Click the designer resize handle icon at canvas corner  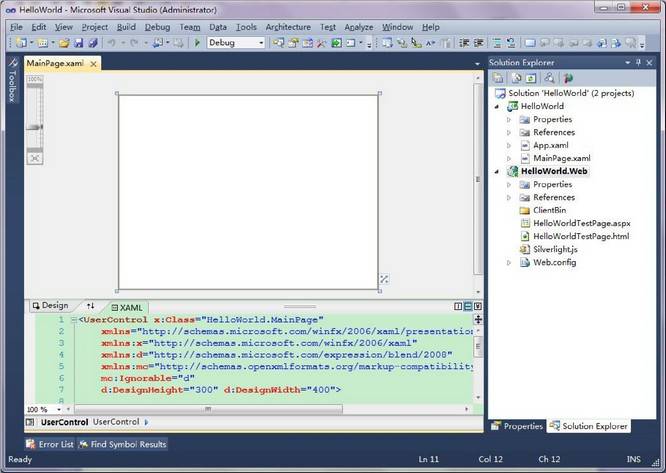[384, 279]
